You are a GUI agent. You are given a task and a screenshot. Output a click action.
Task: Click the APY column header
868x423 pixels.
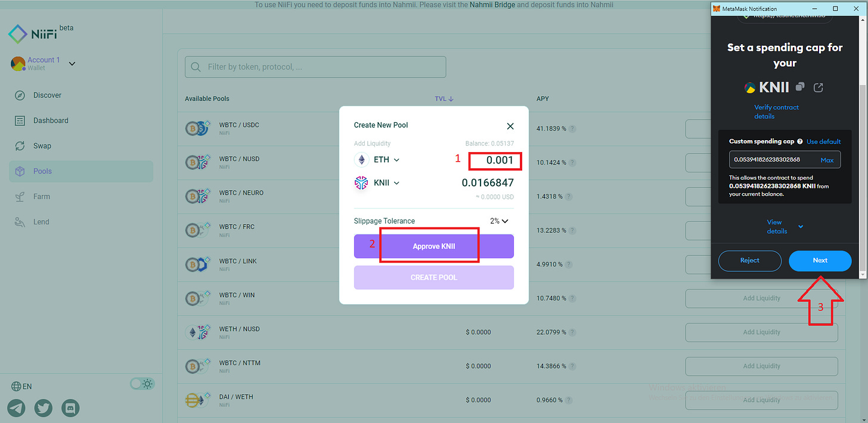click(x=542, y=98)
